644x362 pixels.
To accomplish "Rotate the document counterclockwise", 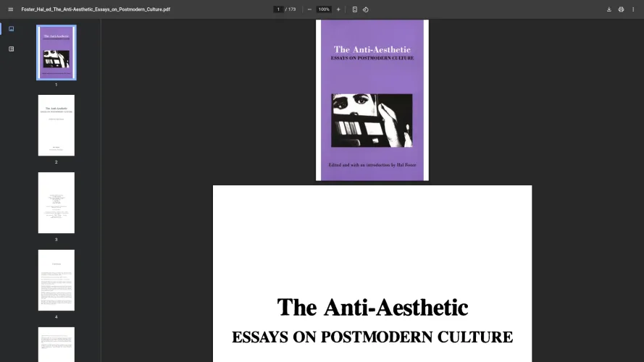I will [x=366, y=9].
